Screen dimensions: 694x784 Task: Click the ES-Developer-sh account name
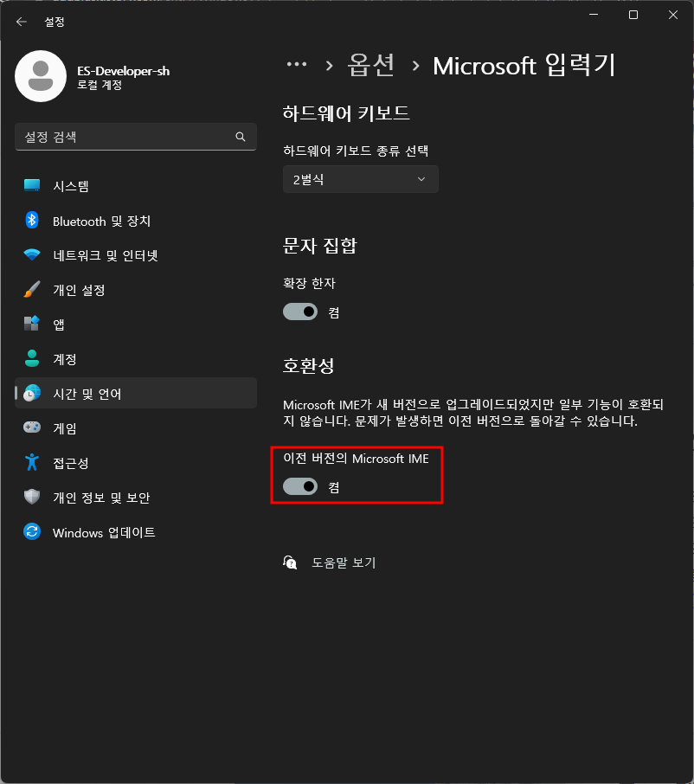(123, 71)
